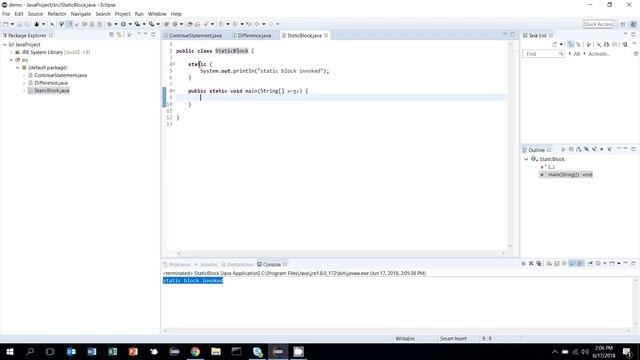The height and width of the screenshot is (360, 640).
Task: Switch to the Javadoc tab
Action: pos(206,264)
